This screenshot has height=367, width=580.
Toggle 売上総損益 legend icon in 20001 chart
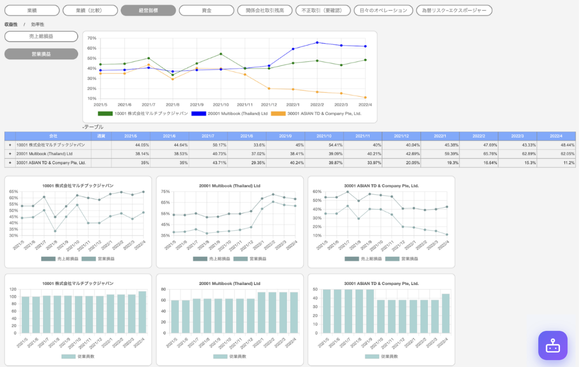[200, 259]
